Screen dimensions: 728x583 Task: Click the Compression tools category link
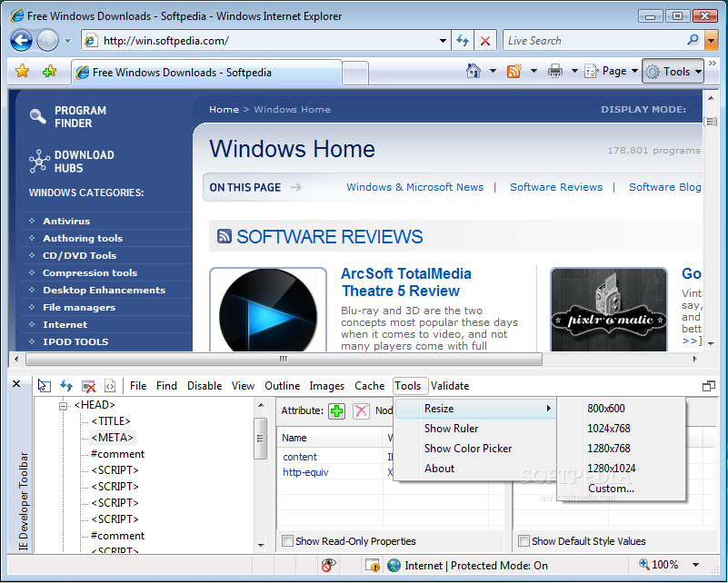tap(90, 272)
